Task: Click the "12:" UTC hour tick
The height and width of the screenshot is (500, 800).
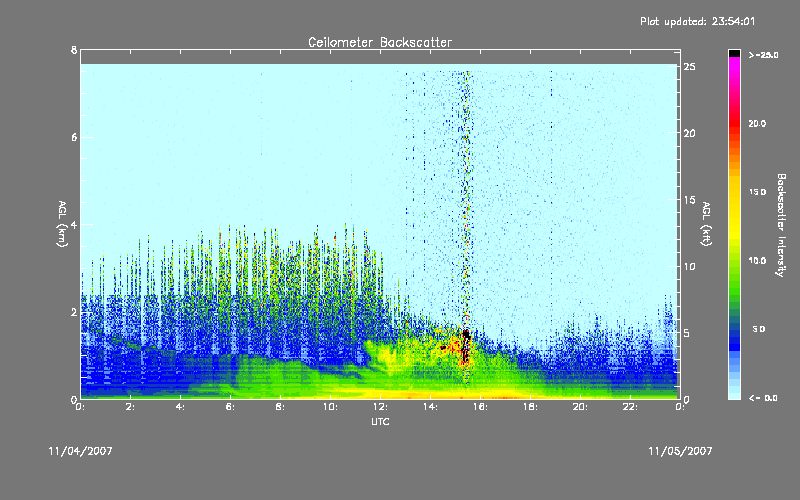Action: pos(381,407)
